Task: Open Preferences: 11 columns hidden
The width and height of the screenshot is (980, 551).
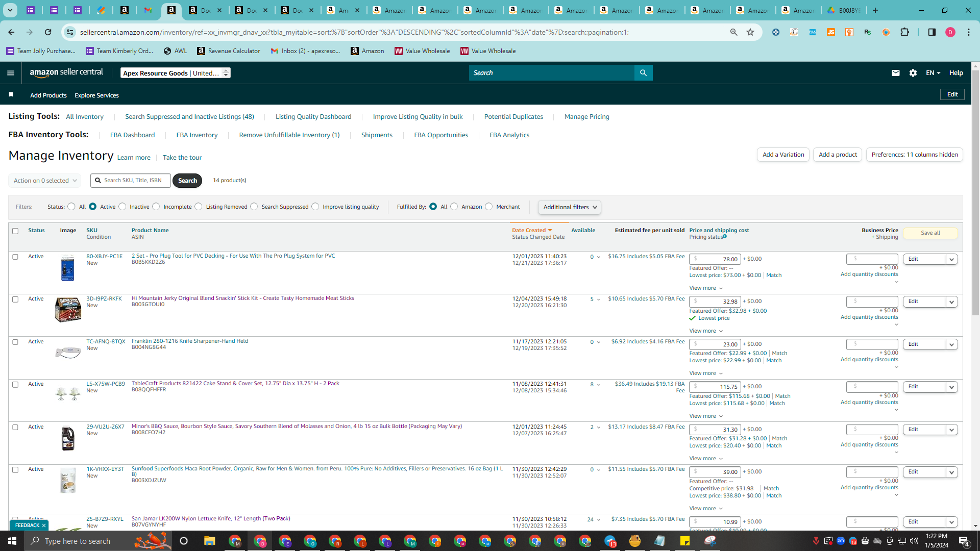Action: coord(915,155)
